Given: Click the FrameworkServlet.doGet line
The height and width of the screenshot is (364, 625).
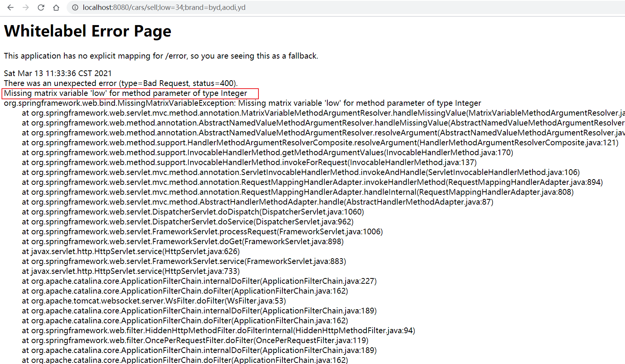Looking at the screenshot, I should click(183, 242).
